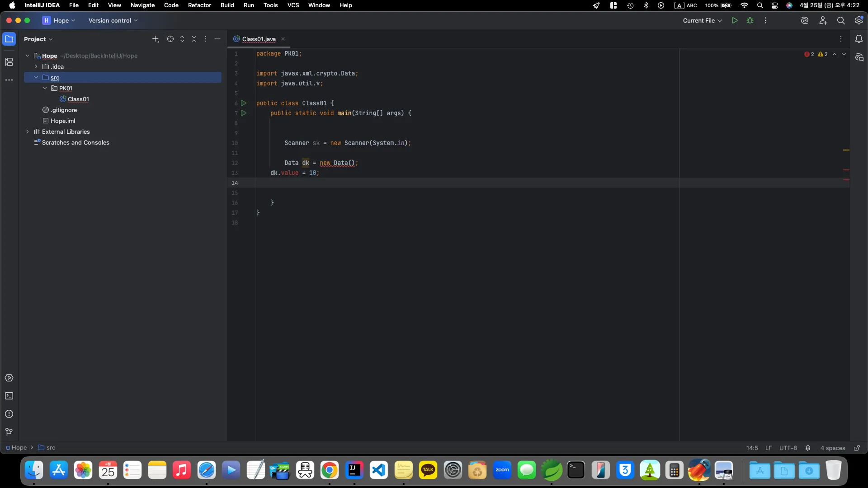Open the Current File run configuration dropdown

703,20
